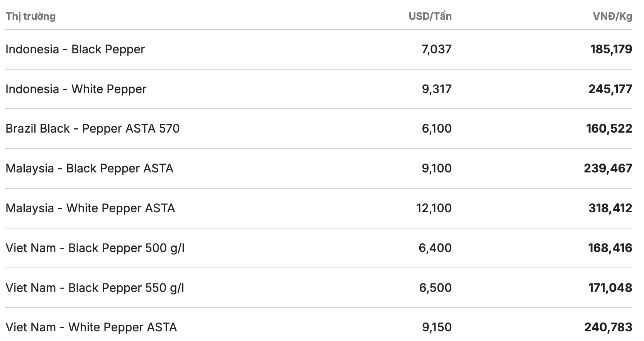Select Viet Nam - Black Pepper 500 g/l

point(95,248)
